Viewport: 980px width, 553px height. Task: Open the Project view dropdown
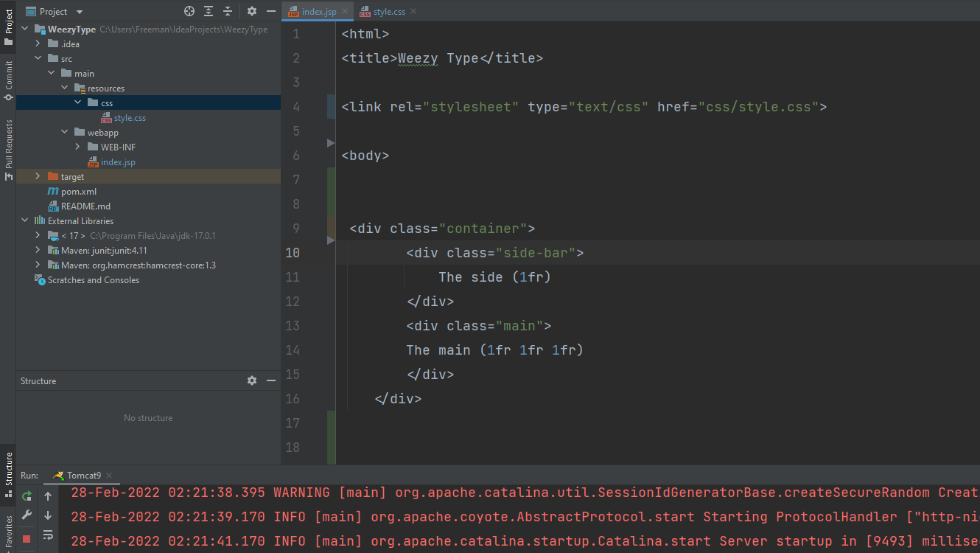(80, 12)
